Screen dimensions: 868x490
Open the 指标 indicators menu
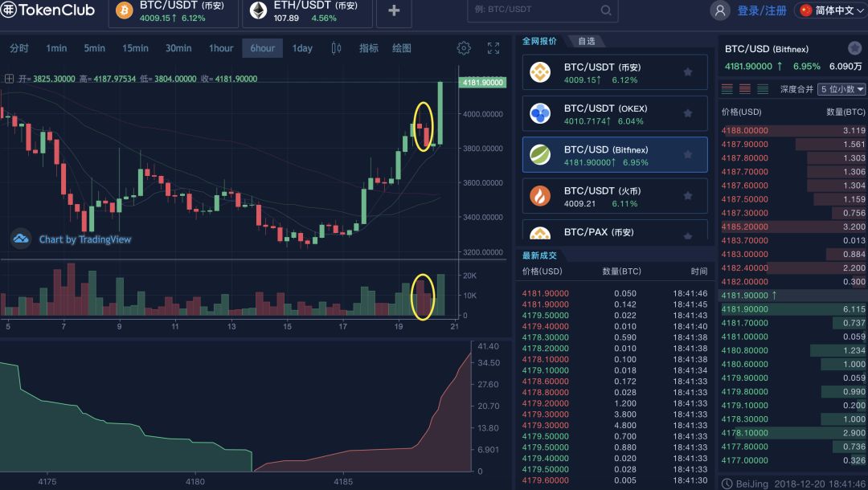pyautogui.click(x=369, y=48)
